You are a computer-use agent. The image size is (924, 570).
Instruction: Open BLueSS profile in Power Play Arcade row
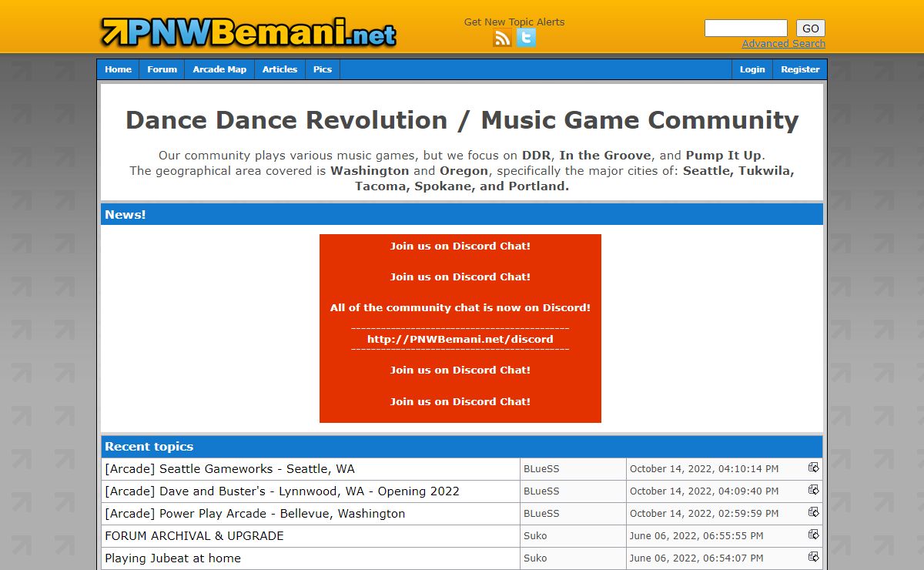tap(541, 513)
